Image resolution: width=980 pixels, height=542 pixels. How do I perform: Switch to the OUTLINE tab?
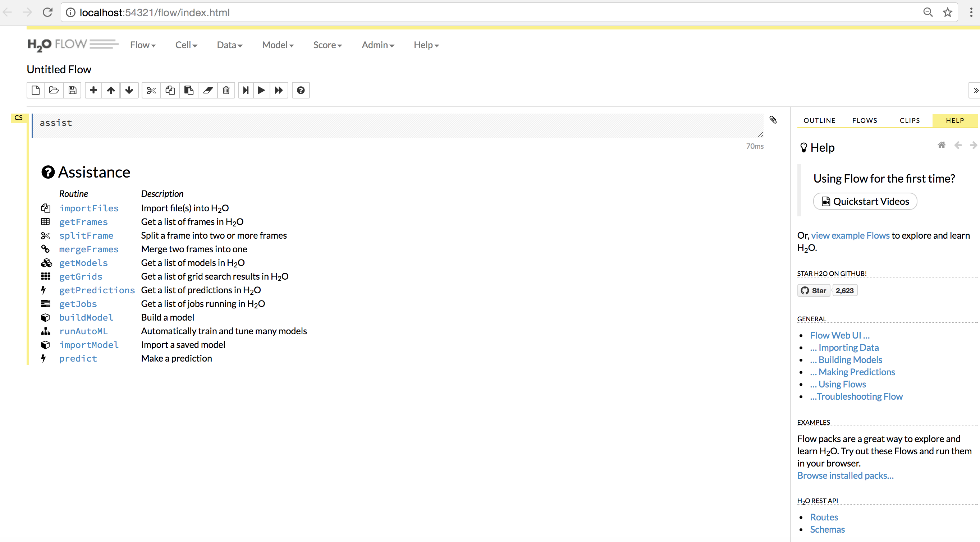tap(819, 120)
